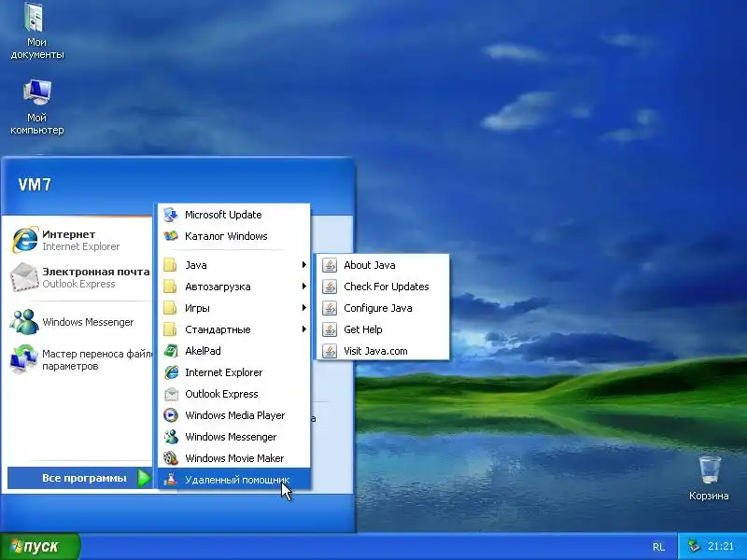This screenshot has height=560, width=747.
Task: Click the Электронная почта envelope icon
Action: point(25,277)
